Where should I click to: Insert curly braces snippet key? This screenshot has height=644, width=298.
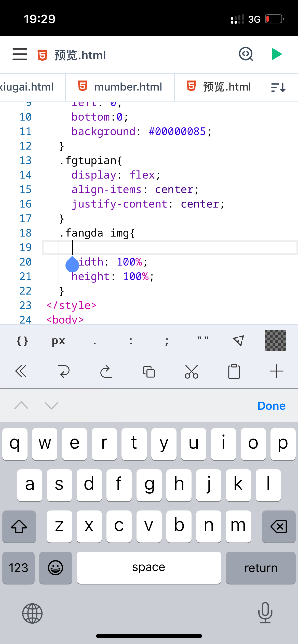22,341
